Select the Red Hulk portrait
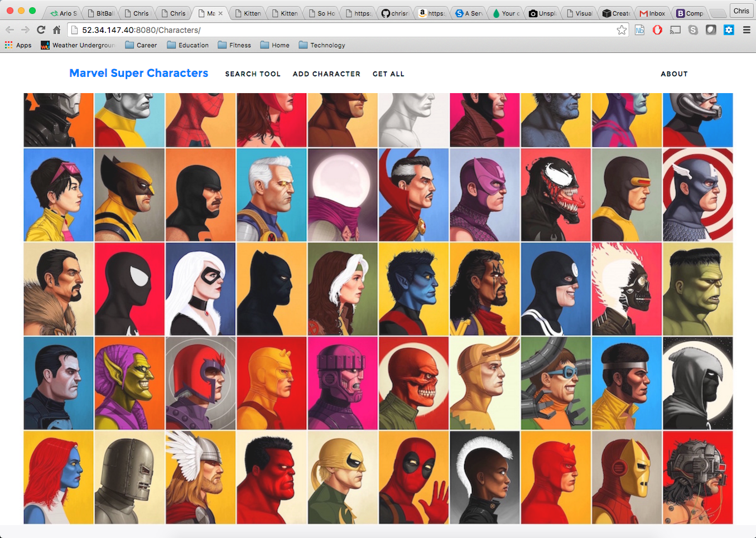This screenshot has width=756, height=538. (x=272, y=477)
